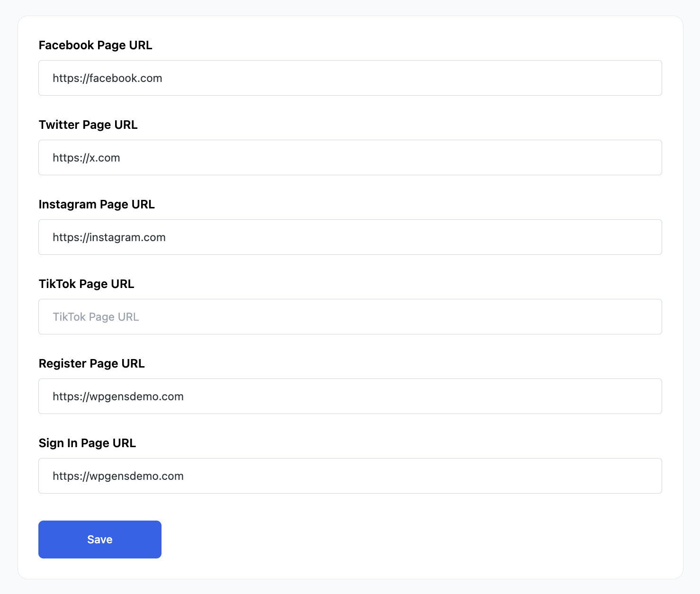Image resolution: width=700 pixels, height=594 pixels.
Task: Click the empty TikTok Page URL field
Action: pyautogui.click(x=350, y=316)
